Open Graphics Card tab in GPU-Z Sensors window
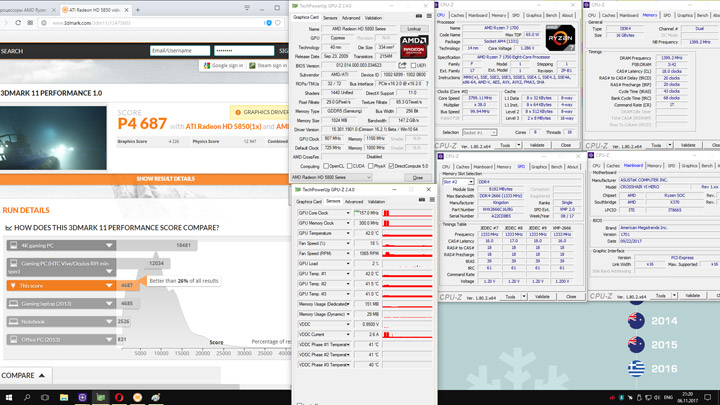 (x=309, y=202)
